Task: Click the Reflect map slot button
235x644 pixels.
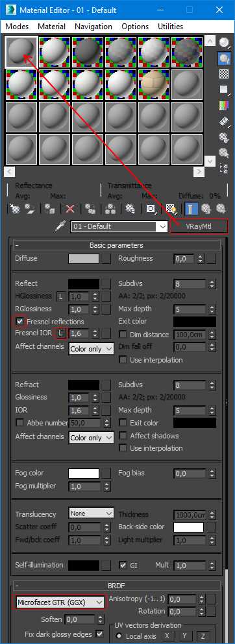Action: tap(106, 284)
